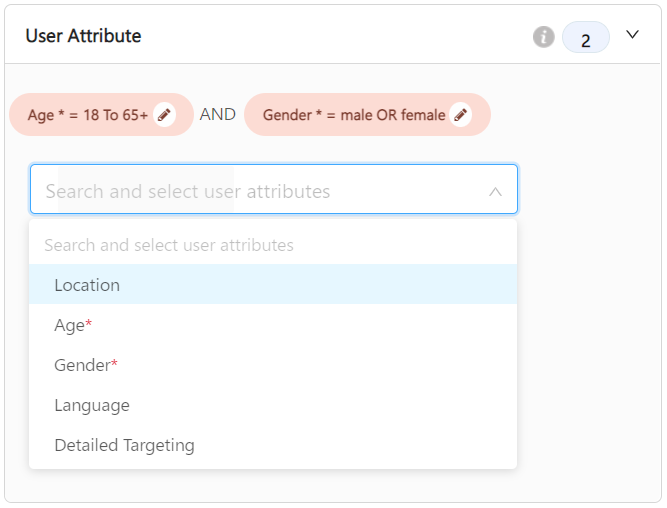
Task: Close the attribute dropdown with up arrow
Action: point(495,191)
